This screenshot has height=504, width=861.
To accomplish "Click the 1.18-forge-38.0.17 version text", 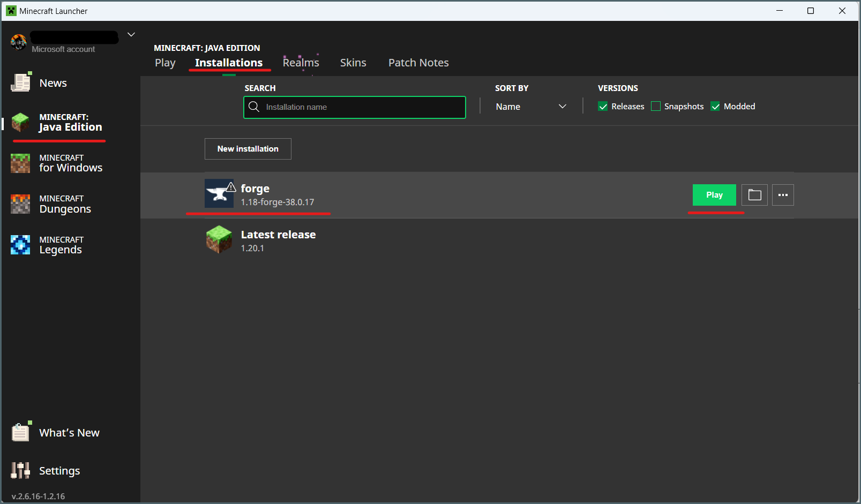I will (278, 202).
